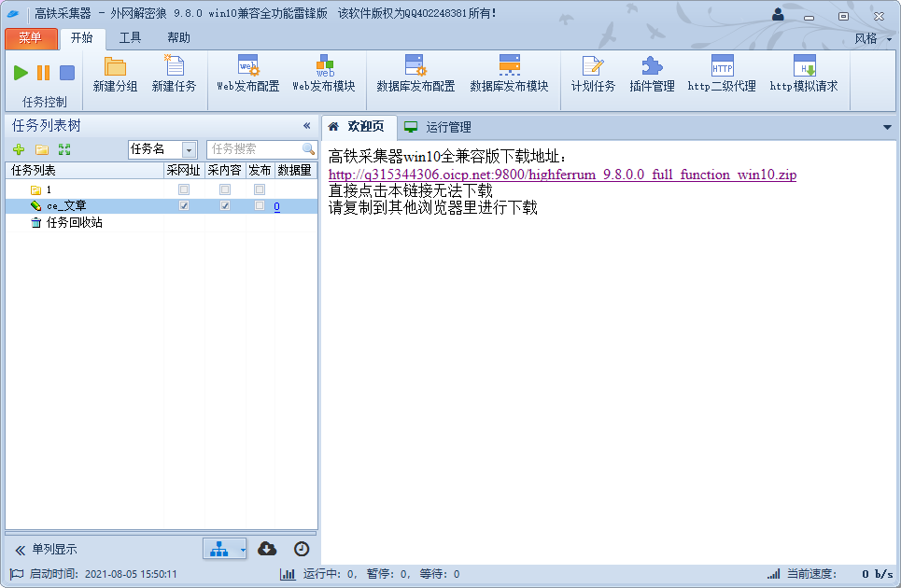Click text 直接点击本链接无法下载
901x588 pixels.
410,190
